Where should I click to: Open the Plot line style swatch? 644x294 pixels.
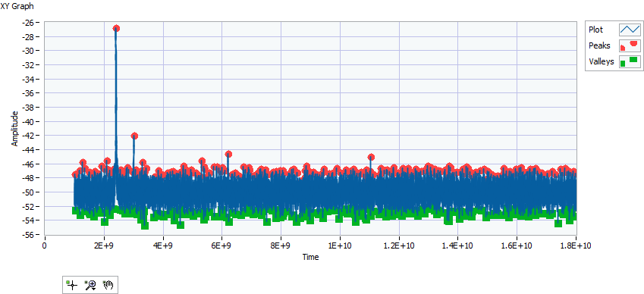point(630,30)
